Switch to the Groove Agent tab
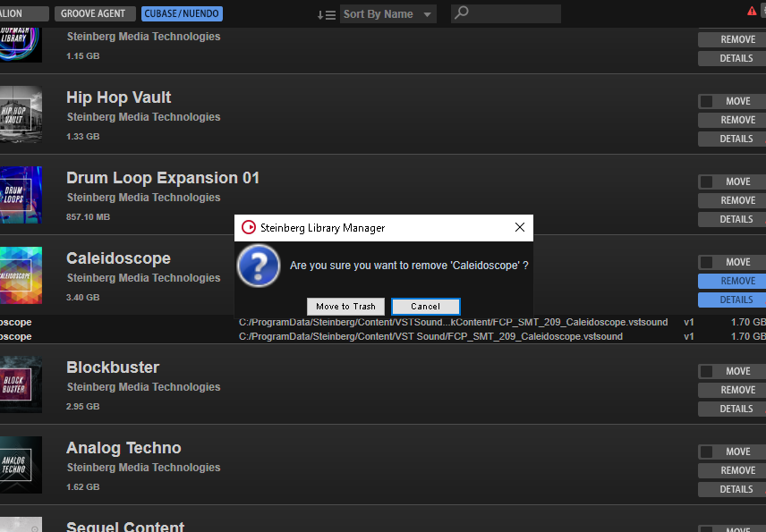This screenshot has width=766, height=532. (94, 13)
